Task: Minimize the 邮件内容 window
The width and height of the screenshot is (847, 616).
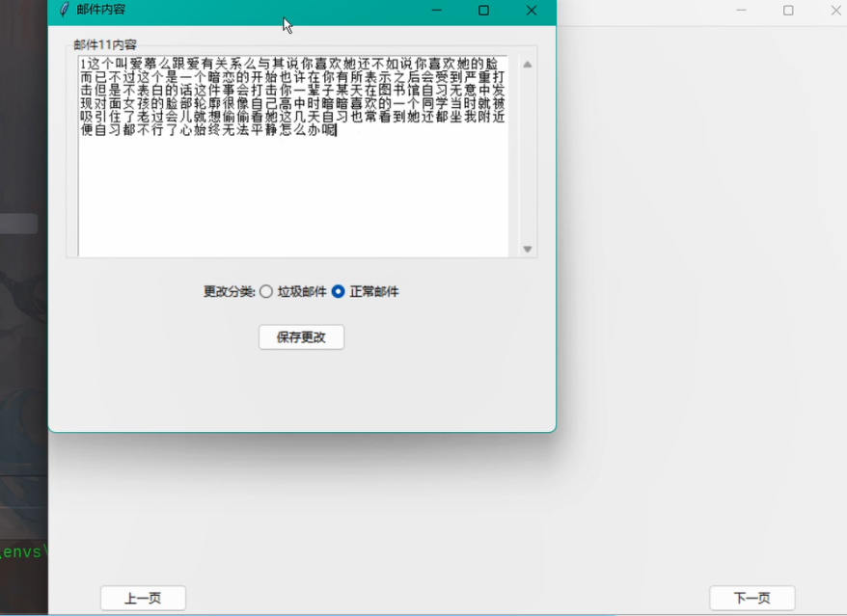Action: pos(436,11)
